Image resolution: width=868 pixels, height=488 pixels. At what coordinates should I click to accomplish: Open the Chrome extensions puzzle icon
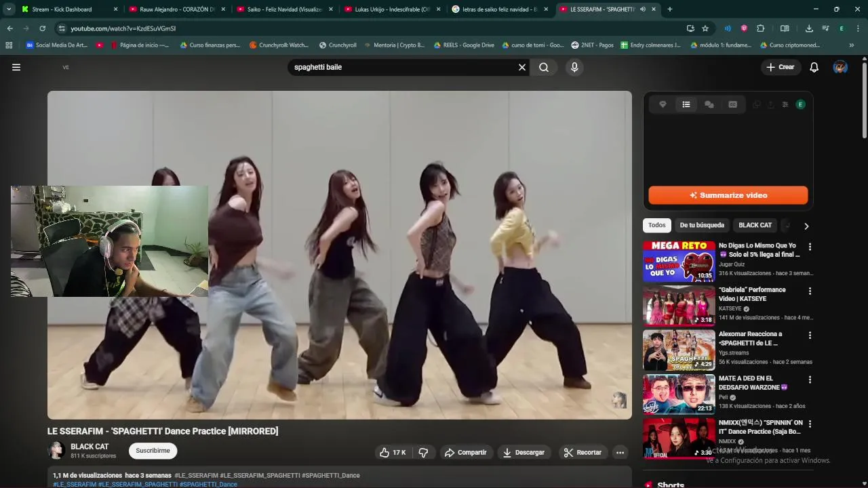pos(760,28)
